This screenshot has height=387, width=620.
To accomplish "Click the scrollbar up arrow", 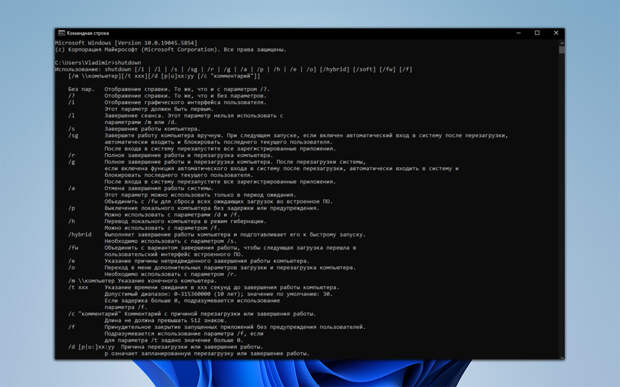I will [562, 42].
